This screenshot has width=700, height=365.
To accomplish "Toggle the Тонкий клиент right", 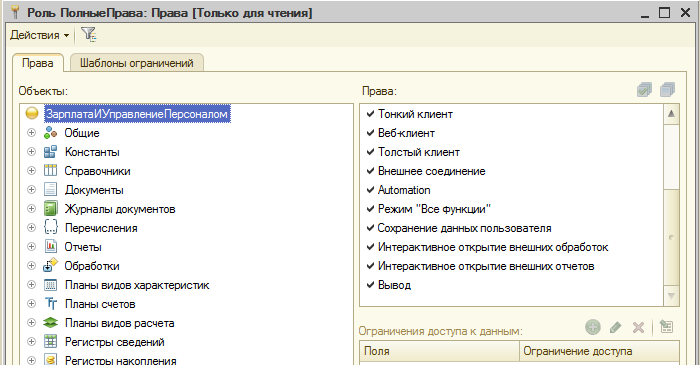I will (x=370, y=114).
